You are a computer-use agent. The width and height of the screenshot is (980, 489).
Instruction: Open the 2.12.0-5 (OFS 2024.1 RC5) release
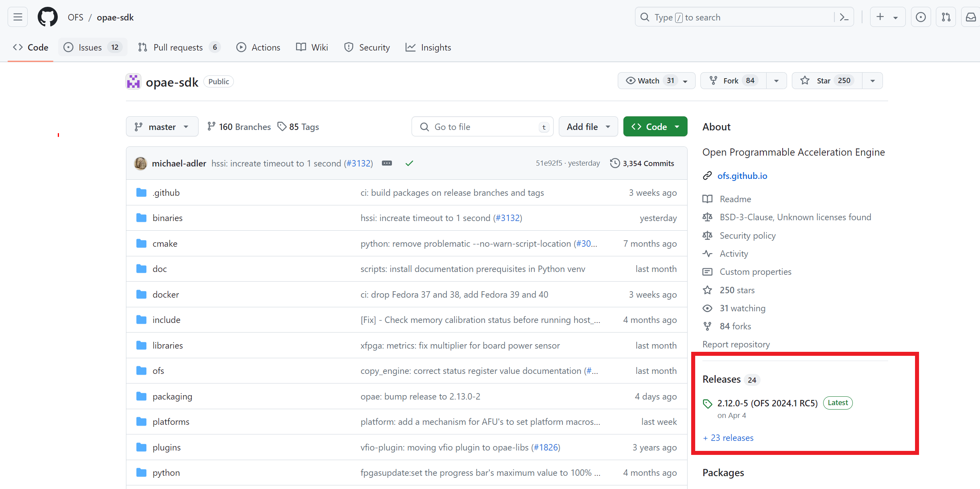pyautogui.click(x=767, y=403)
